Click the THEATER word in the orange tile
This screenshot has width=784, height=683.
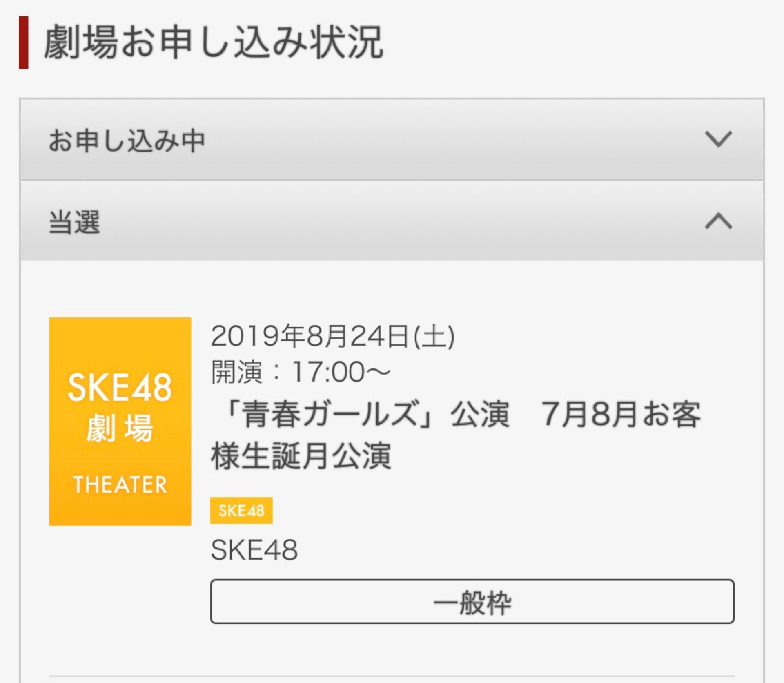(x=120, y=485)
